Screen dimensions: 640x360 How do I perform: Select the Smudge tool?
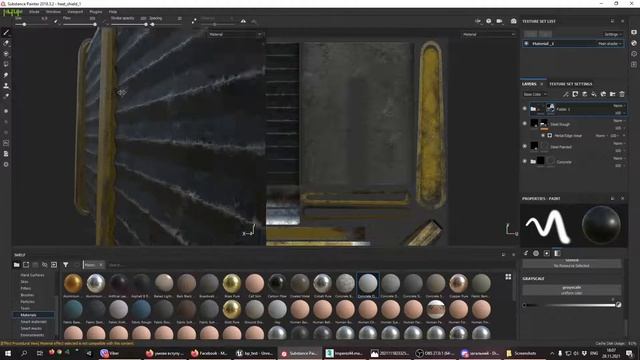(6, 75)
